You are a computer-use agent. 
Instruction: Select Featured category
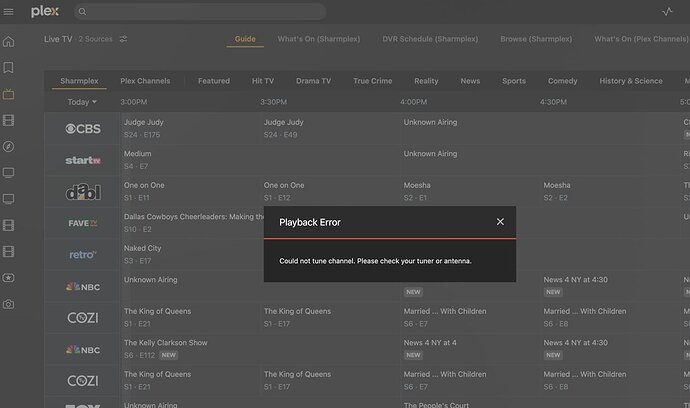tap(214, 81)
